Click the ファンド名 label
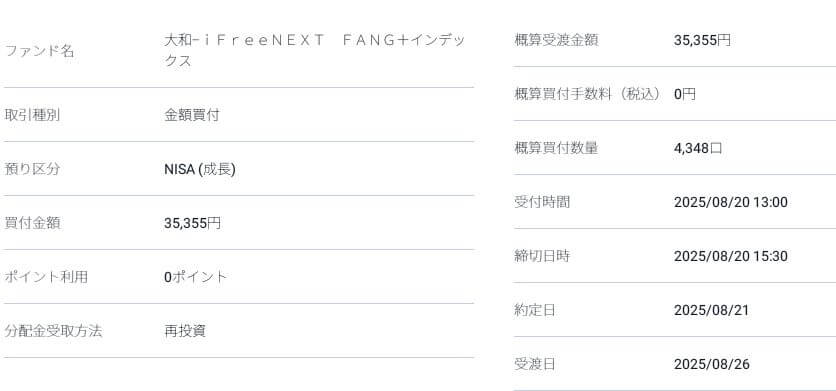Viewport: 836px width, 391px height. pyautogui.click(x=39, y=52)
